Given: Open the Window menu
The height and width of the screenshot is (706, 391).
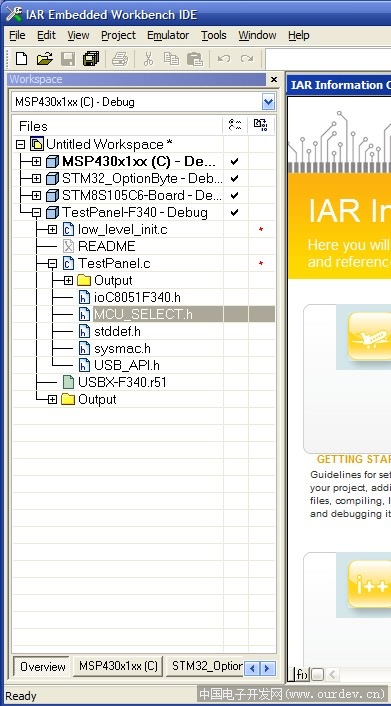Looking at the screenshot, I should (x=257, y=35).
